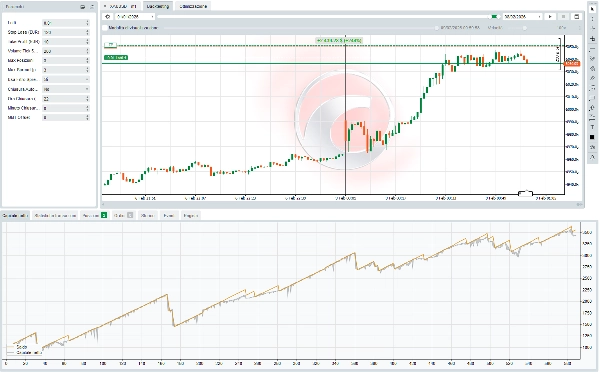
Task: Select the text T tool in right toolbar
Action: pyautogui.click(x=592, y=127)
